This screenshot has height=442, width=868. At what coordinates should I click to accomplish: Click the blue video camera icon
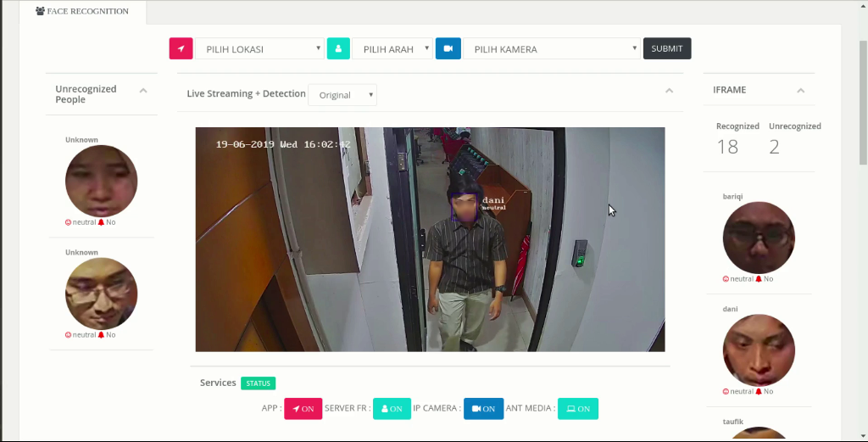tap(448, 49)
